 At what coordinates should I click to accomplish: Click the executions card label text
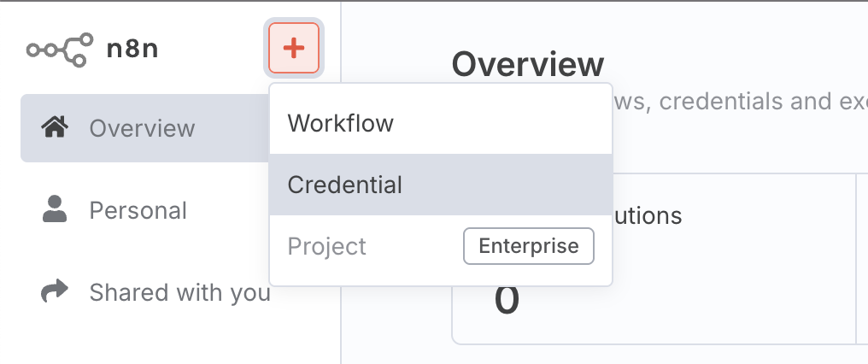click(647, 215)
